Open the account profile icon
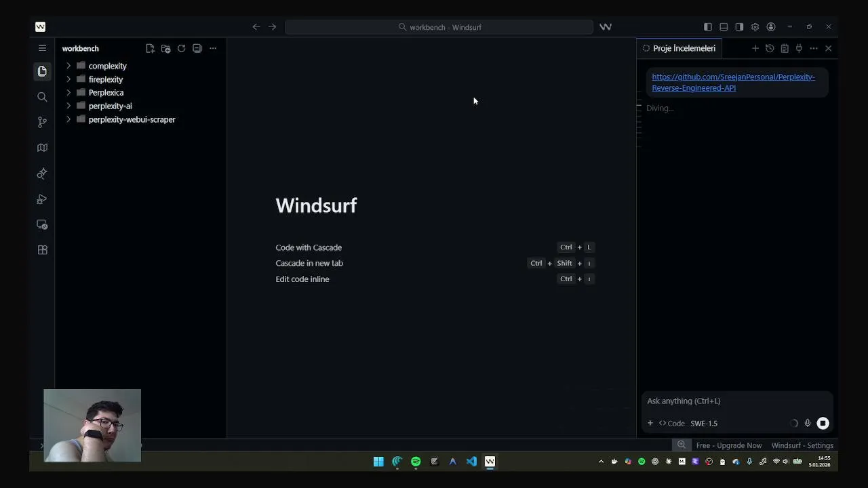The image size is (868, 488). point(771,27)
